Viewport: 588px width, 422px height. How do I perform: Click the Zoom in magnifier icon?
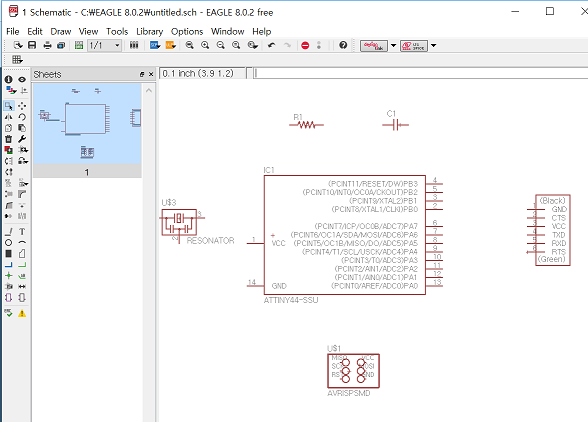(205, 45)
